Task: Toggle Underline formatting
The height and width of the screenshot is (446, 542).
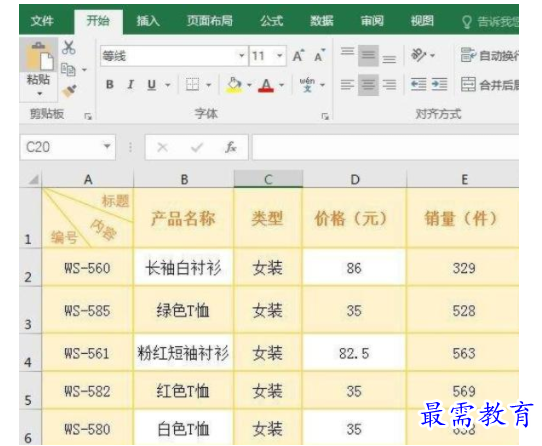Action: (151, 85)
